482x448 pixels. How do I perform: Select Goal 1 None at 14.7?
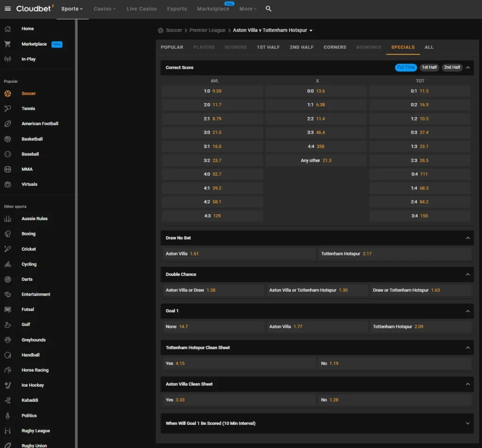[x=213, y=327]
